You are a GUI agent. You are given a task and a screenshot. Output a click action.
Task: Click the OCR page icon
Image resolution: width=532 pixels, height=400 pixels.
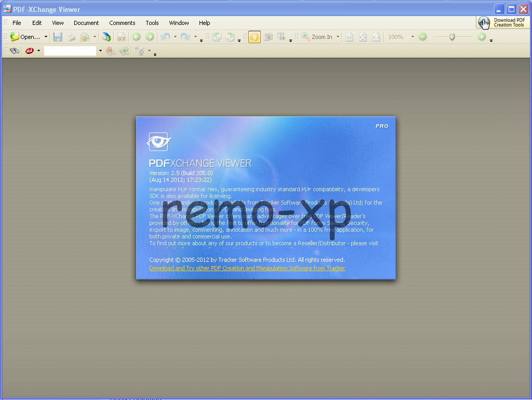click(x=122, y=37)
